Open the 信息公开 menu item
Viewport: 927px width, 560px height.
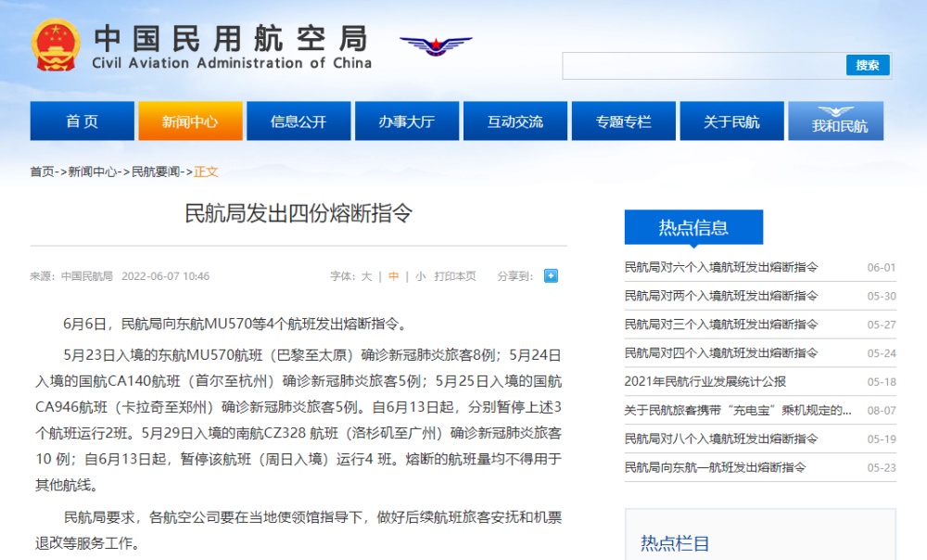(x=298, y=121)
